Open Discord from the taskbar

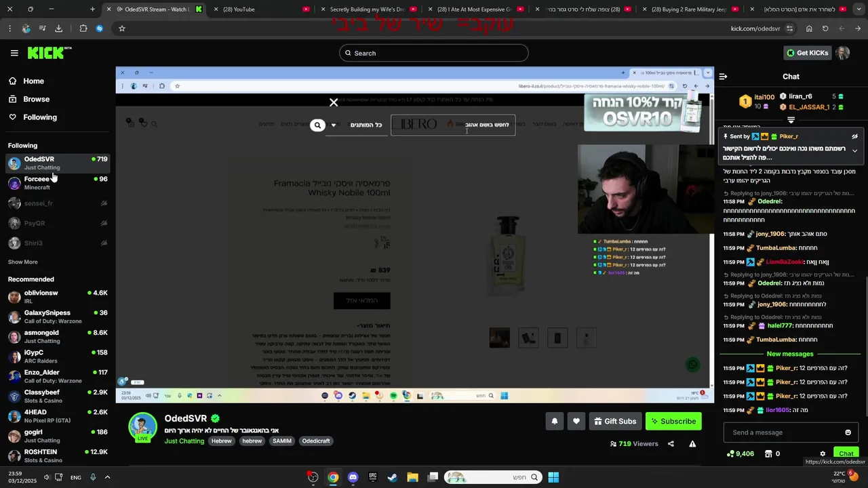tap(353, 477)
